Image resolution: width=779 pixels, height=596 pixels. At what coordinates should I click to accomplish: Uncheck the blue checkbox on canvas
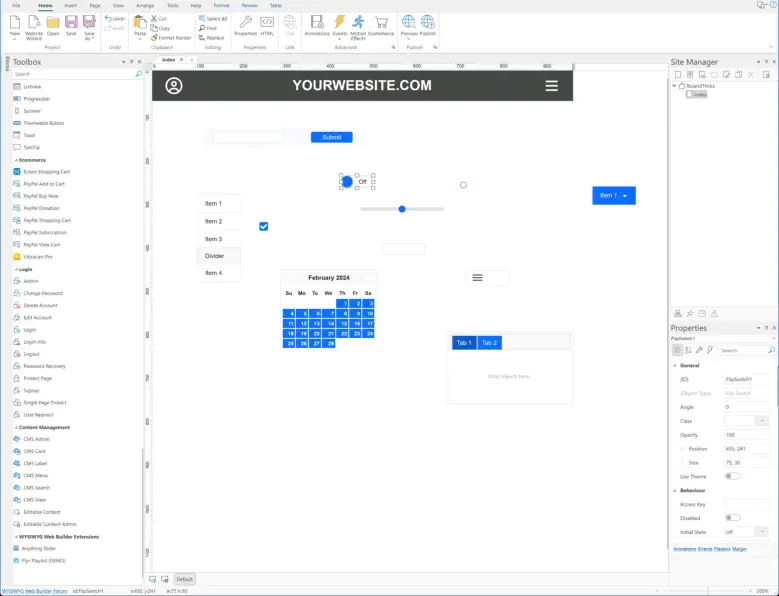coord(264,227)
